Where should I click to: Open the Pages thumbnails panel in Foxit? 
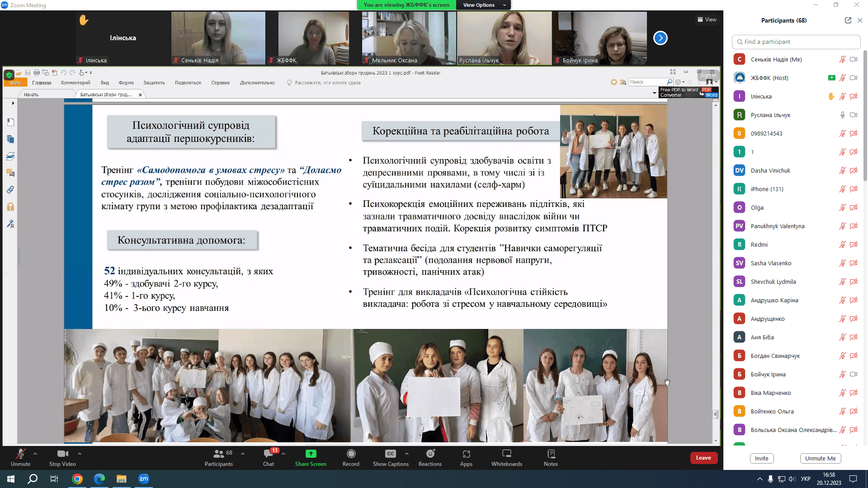(x=10, y=139)
